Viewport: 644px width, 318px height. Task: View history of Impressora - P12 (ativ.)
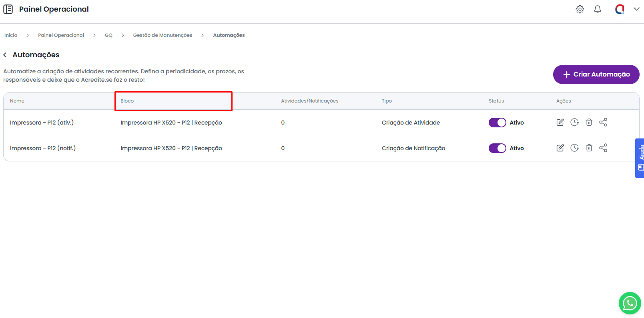pyautogui.click(x=574, y=123)
